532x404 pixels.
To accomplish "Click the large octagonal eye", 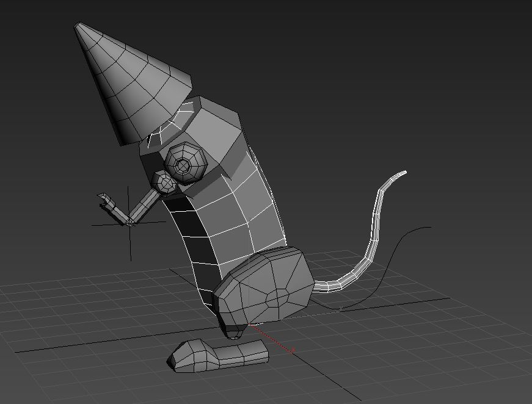I will click(x=183, y=164).
